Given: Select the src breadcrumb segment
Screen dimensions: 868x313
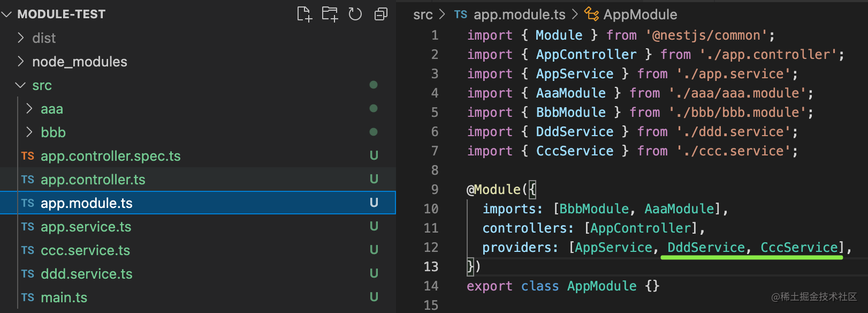Looking at the screenshot, I should (423, 14).
